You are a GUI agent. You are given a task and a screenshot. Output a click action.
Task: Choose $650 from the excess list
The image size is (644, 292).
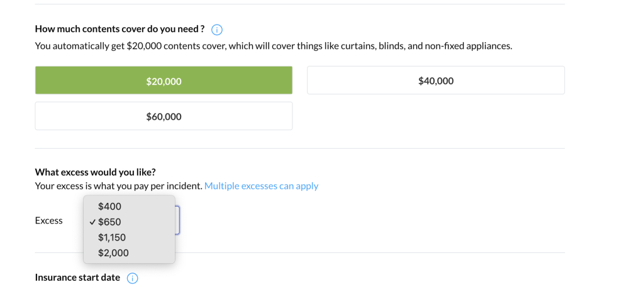(x=110, y=222)
